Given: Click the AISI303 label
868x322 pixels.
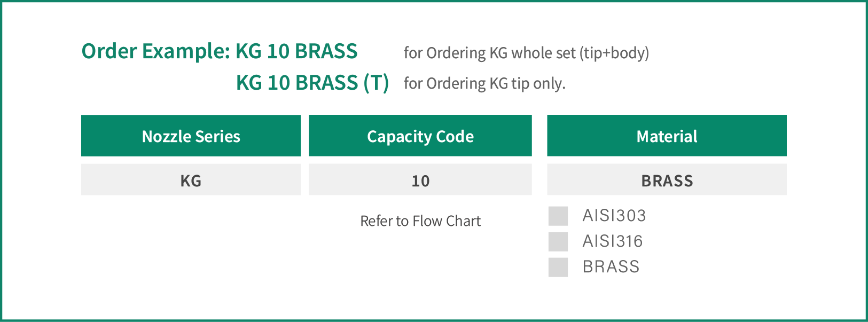Looking at the screenshot, I should coord(614,216).
